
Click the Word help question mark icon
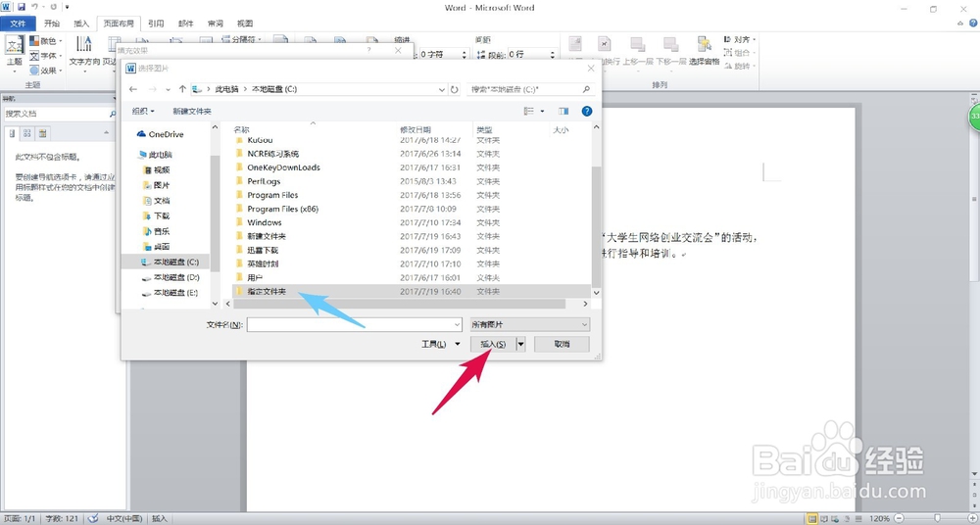pyautogui.click(x=972, y=24)
